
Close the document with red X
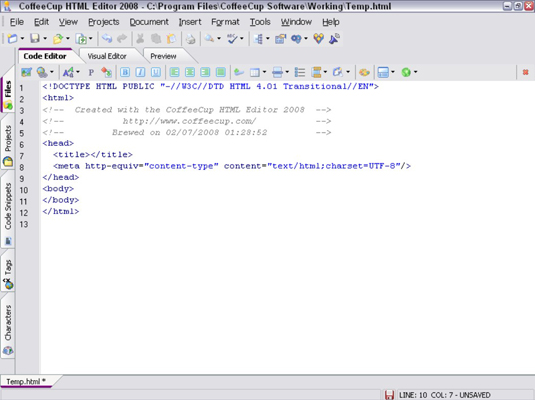pos(525,72)
